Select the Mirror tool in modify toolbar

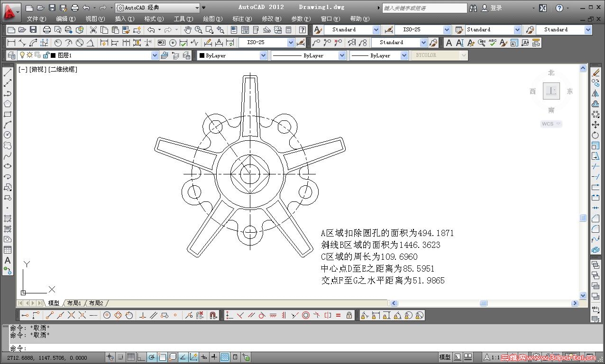[596, 93]
